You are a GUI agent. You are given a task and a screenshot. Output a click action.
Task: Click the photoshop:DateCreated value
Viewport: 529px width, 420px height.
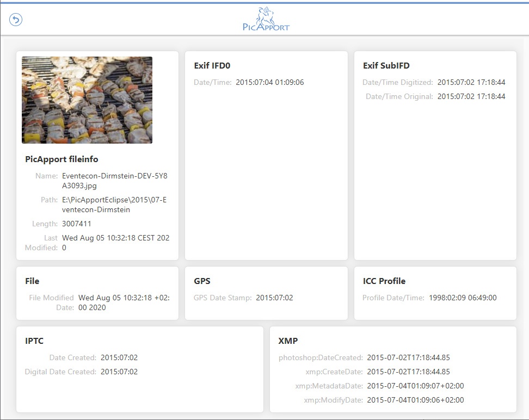click(x=408, y=358)
